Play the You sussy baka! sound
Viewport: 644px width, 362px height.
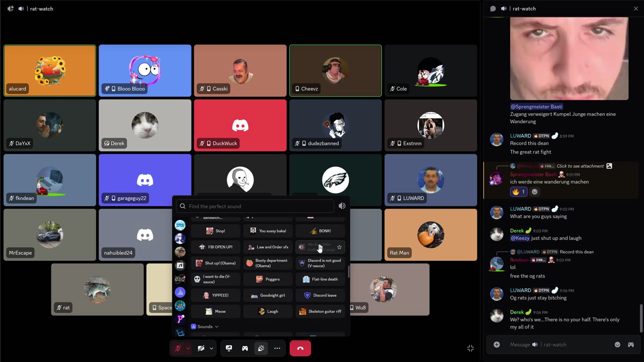point(267,231)
